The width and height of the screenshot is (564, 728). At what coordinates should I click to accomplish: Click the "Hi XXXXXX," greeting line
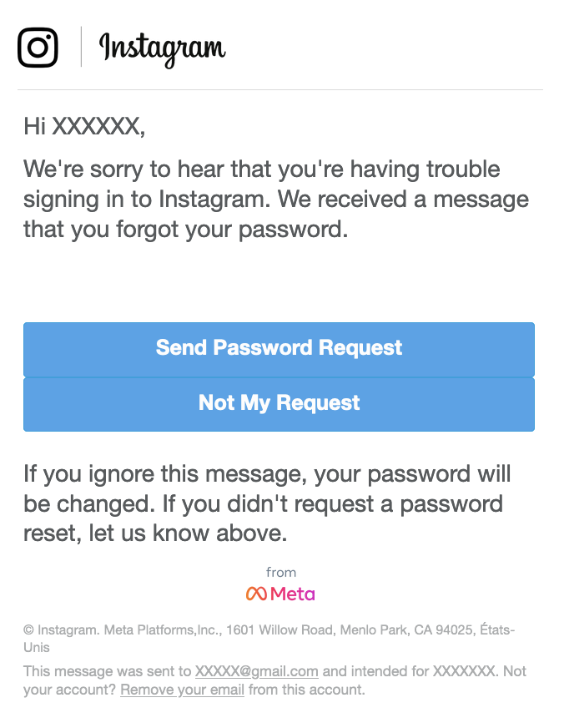(x=84, y=126)
